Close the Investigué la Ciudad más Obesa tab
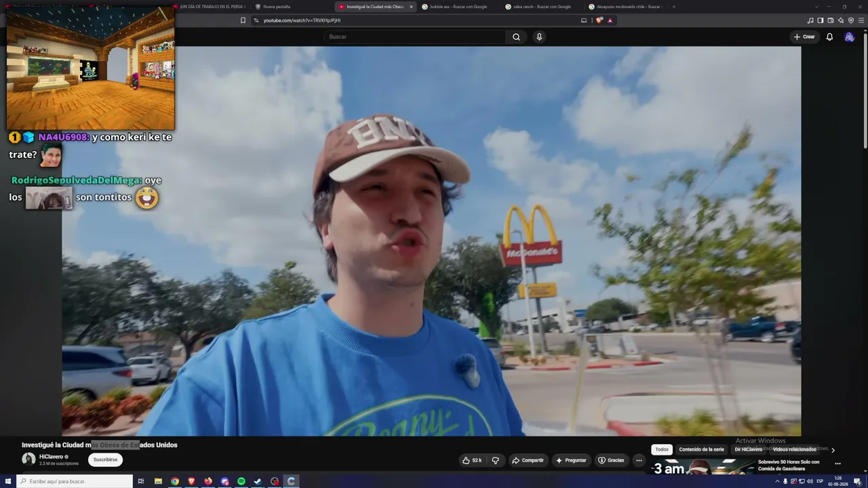 pyautogui.click(x=411, y=7)
